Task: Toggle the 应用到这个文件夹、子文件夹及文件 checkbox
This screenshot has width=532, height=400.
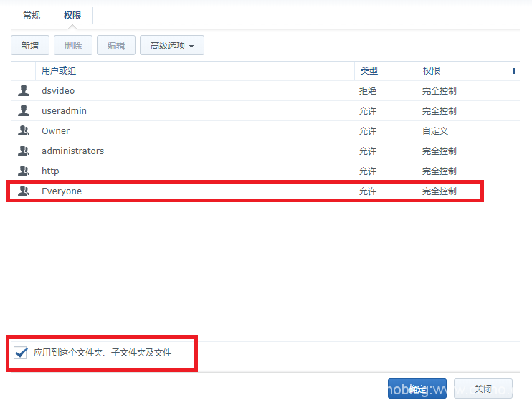Action: (x=21, y=353)
